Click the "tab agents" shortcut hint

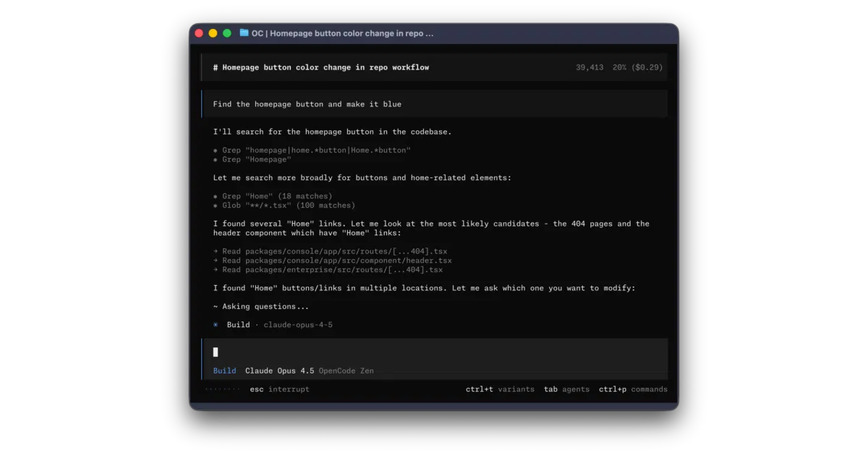pos(566,389)
